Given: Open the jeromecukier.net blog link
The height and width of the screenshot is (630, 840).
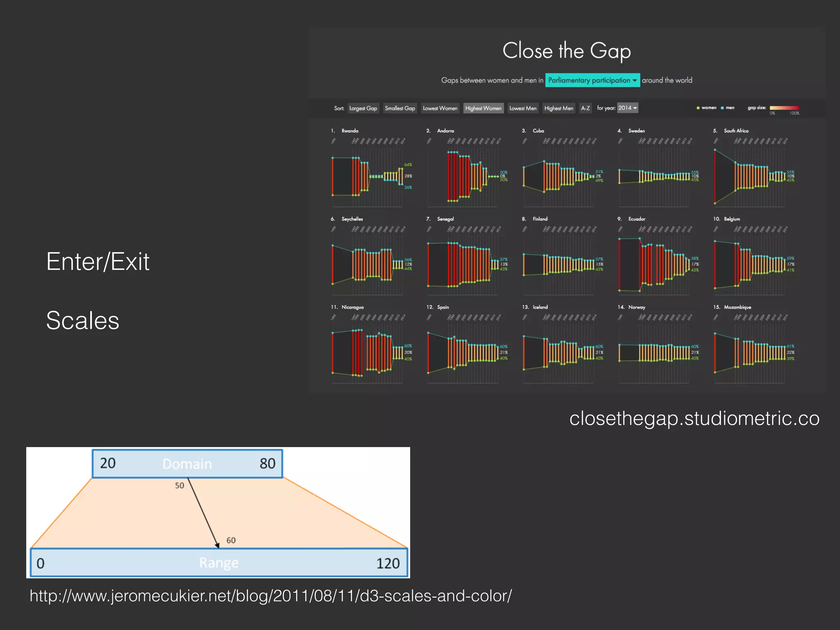Looking at the screenshot, I should pyautogui.click(x=271, y=596).
